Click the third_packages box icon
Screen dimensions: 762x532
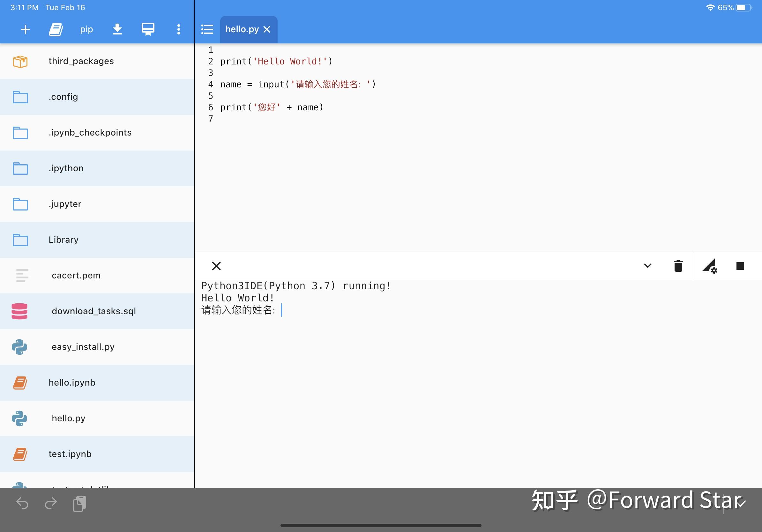coord(20,61)
